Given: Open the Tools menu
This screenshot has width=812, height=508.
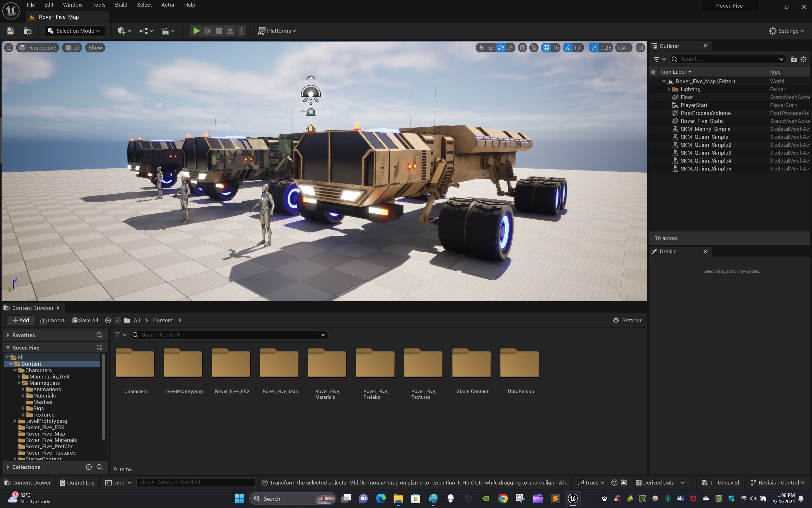Looking at the screenshot, I should point(99,5).
